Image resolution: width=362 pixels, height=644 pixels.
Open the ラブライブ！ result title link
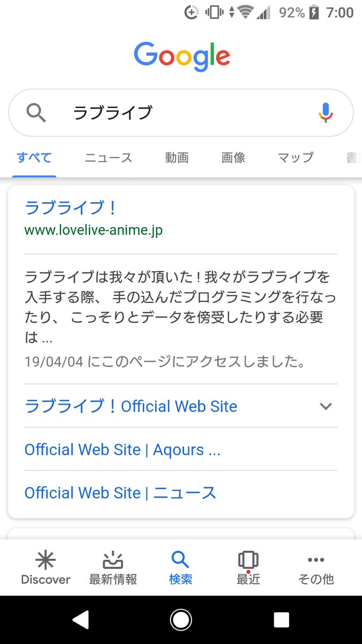point(71,208)
